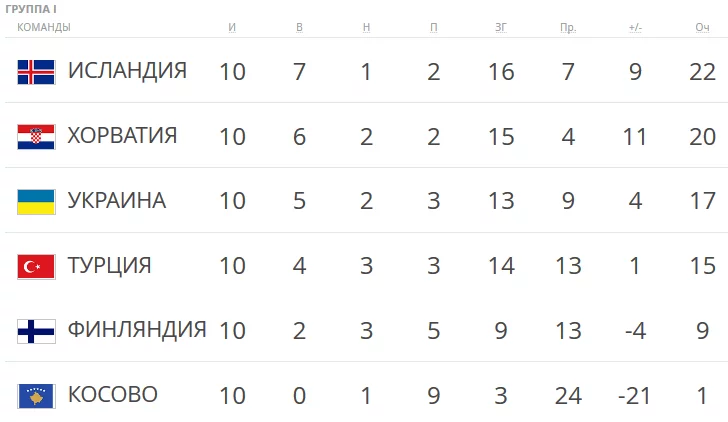The height and width of the screenshot is (422, 728).
Task: Click the Iceland flag icon
Action: pyautogui.click(x=36, y=71)
